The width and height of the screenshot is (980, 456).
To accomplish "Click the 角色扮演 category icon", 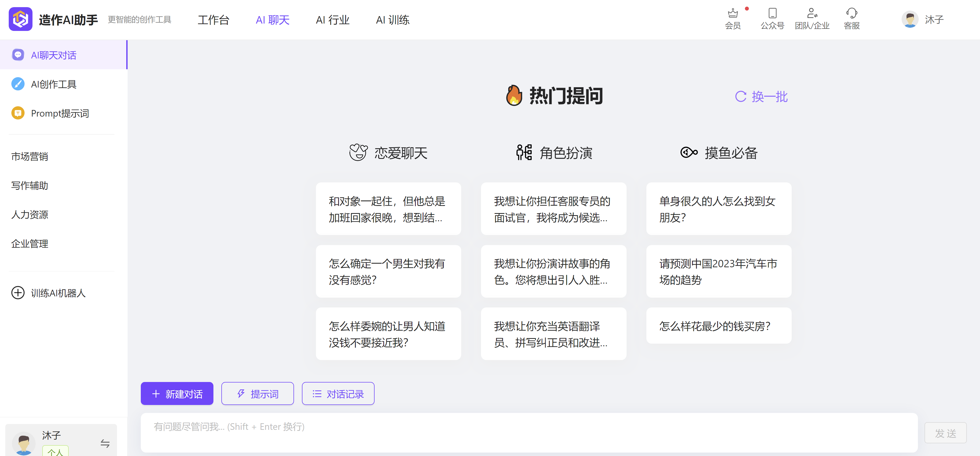I will (x=524, y=153).
